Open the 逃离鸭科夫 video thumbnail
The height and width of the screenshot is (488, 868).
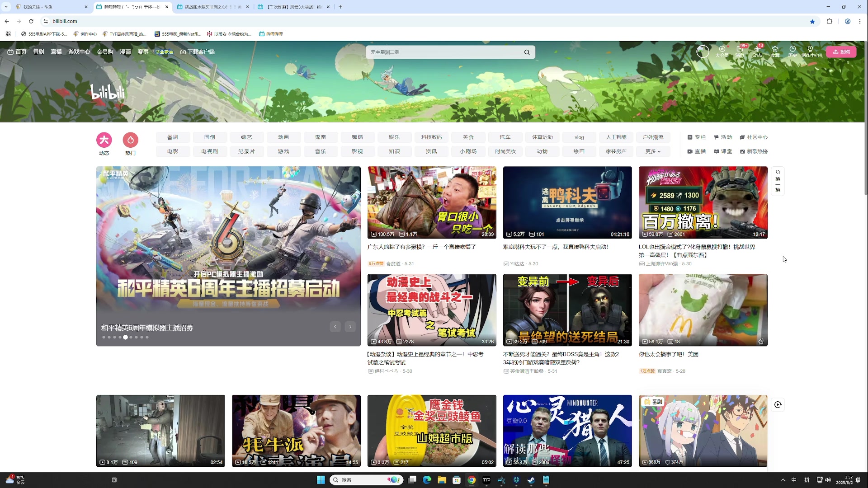point(567,202)
